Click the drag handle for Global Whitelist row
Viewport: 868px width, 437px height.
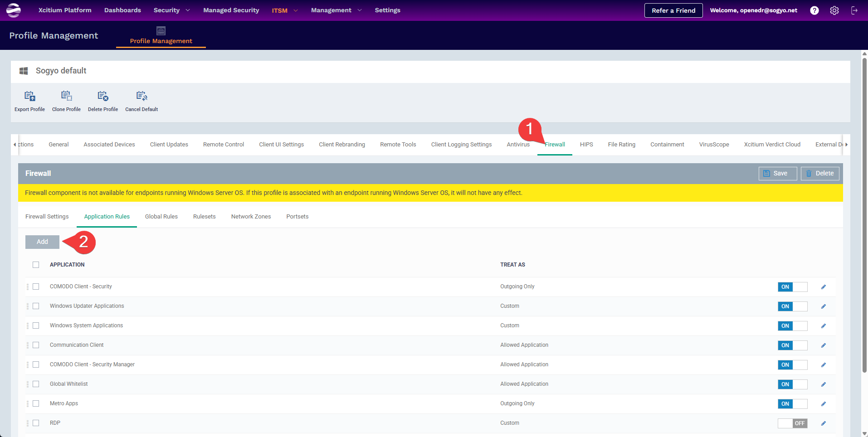click(28, 384)
